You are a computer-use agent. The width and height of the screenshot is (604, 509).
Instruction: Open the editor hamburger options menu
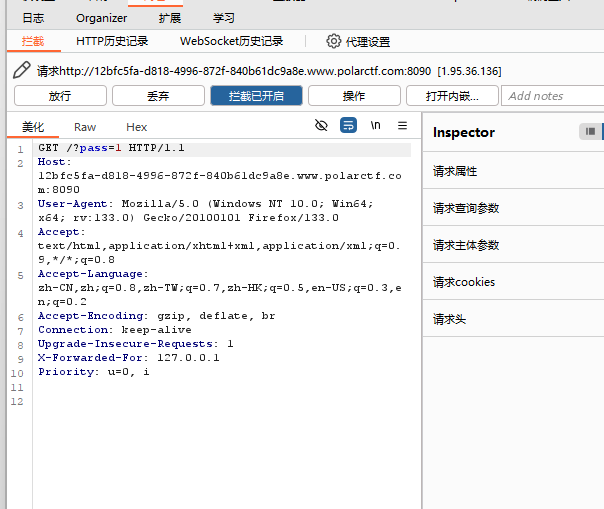pos(403,125)
